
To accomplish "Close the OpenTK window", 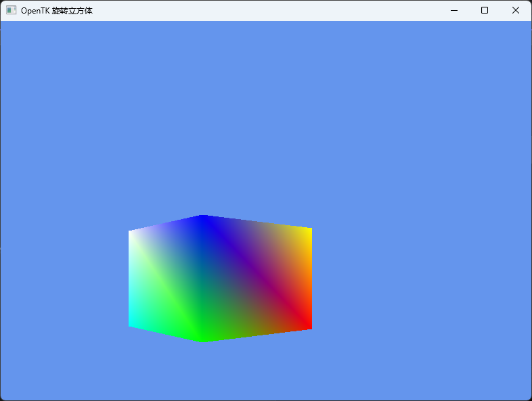I will pyautogui.click(x=515, y=11).
